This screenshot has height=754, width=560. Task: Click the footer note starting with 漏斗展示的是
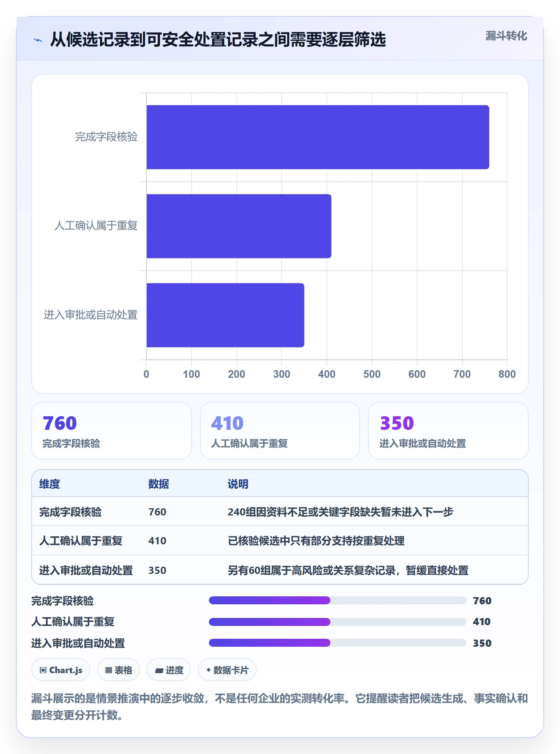click(x=280, y=707)
